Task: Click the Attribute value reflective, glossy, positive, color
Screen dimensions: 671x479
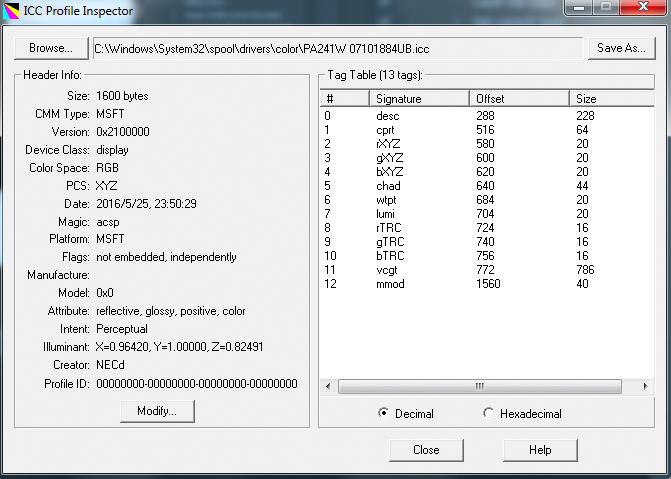Action: pyautogui.click(x=171, y=311)
